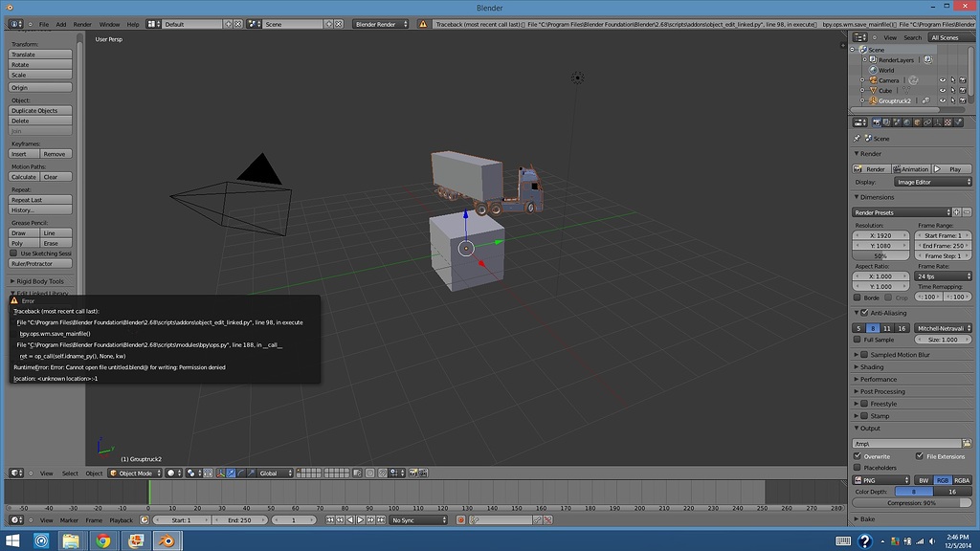The height and width of the screenshot is (551, 980).
Task: Uncheck the Overwrite checkbox
Action: click(x=857, y=456)
